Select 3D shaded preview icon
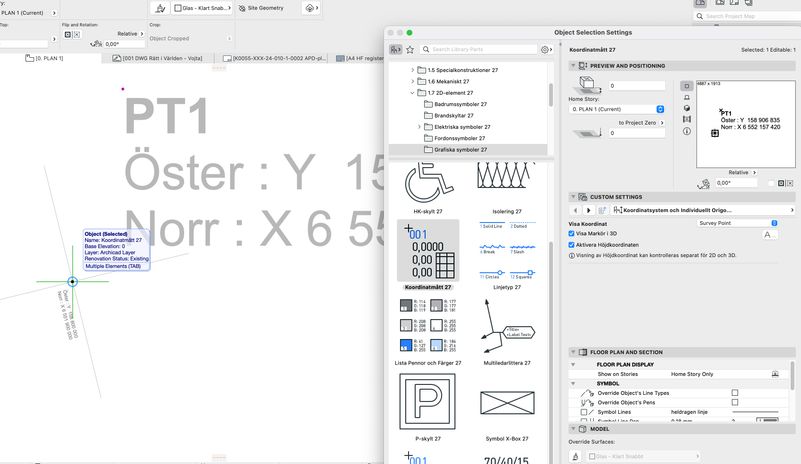The image size is (801, 464). (687, 108)
